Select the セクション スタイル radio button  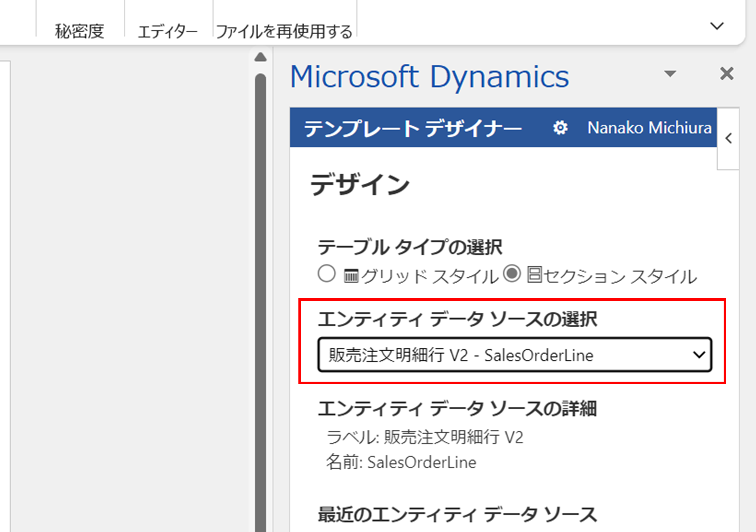coord(512,273)
